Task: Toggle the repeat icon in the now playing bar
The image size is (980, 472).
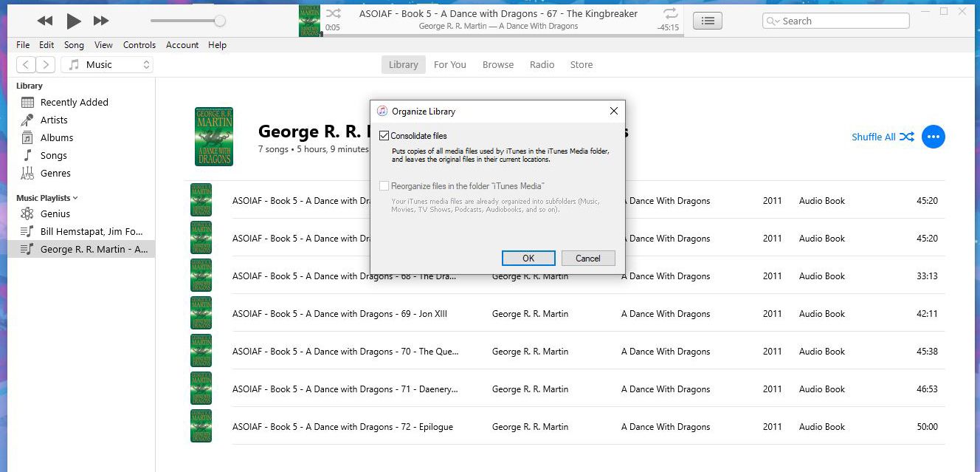Action: pos(670,13)
